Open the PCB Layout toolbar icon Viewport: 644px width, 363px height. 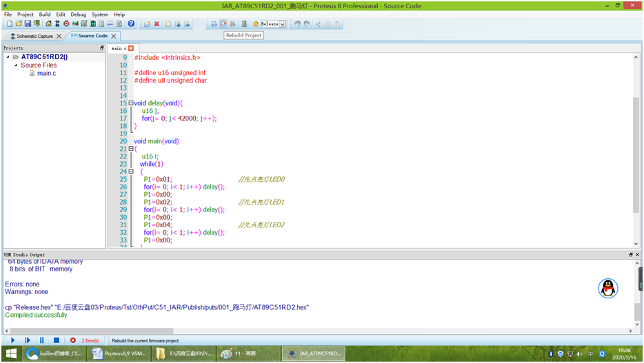point(66,24)
